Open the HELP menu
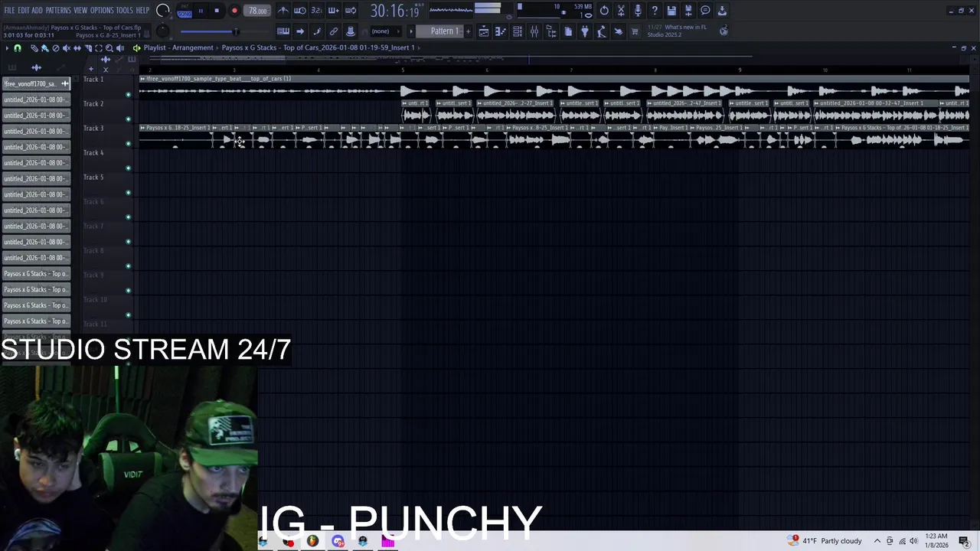Viewport: 980px width, 551px height. coord(142,10)
